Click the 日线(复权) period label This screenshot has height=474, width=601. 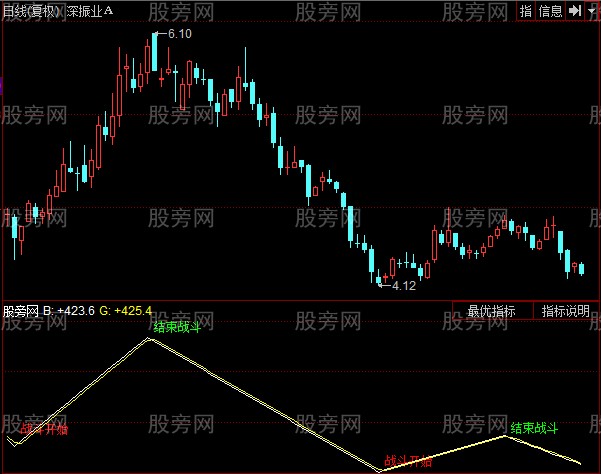point(31,11)
